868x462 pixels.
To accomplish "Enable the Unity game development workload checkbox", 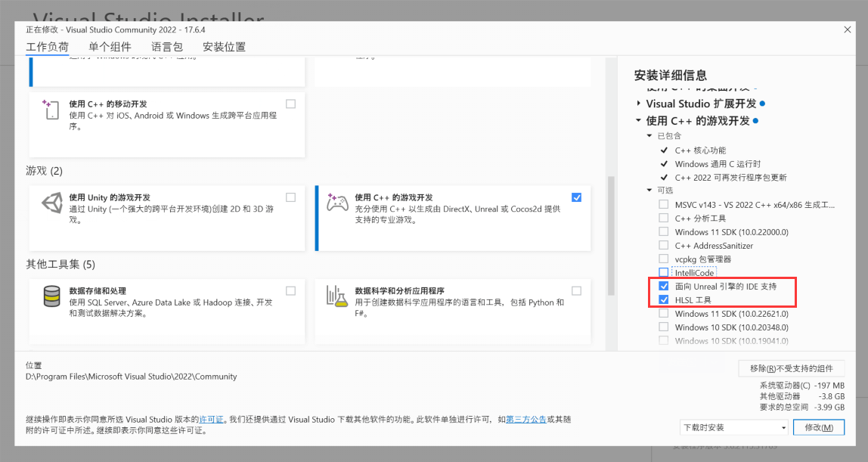I will pyautogui.click(x=290, y=197).
